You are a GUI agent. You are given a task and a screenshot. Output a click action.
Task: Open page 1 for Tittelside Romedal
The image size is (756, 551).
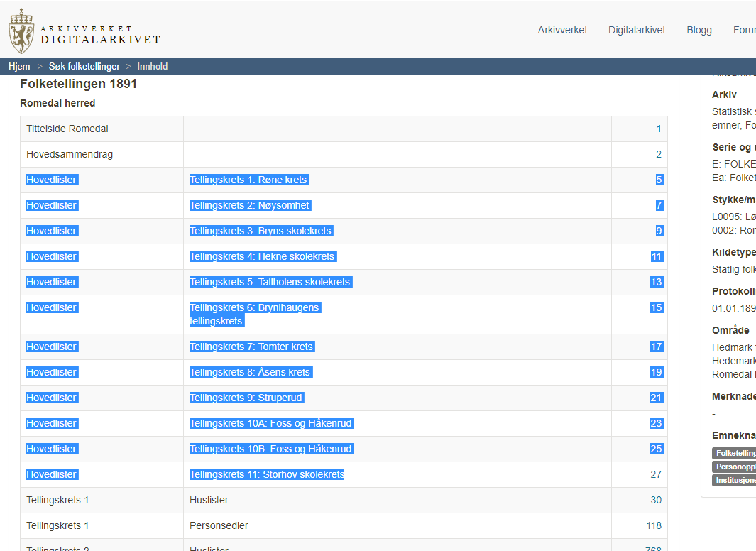658,129
